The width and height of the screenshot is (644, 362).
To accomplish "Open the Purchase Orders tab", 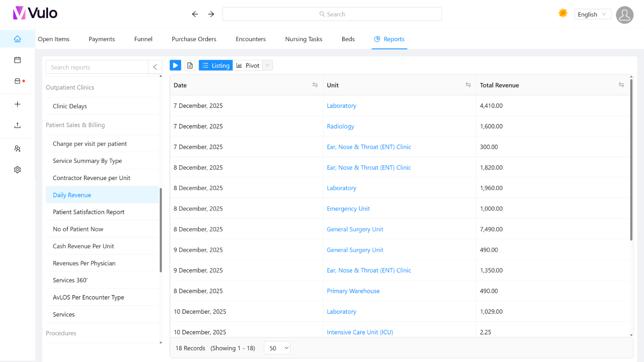I will [x=194, y=39].
